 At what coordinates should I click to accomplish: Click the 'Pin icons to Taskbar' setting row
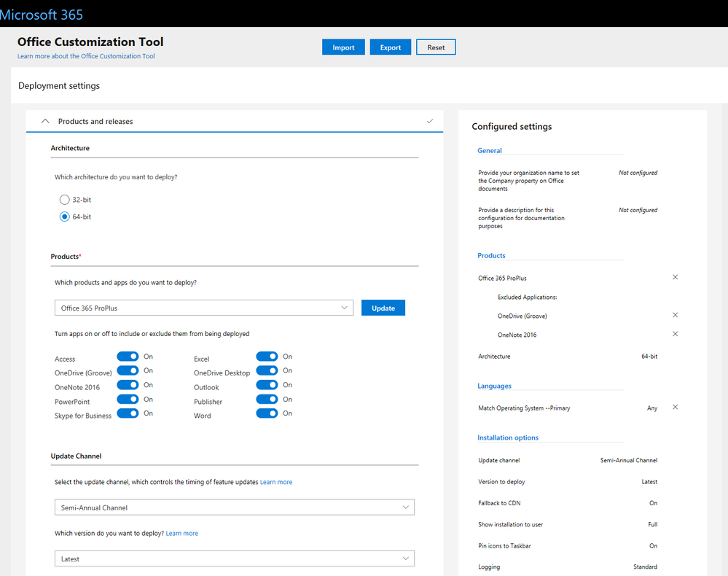568,546
